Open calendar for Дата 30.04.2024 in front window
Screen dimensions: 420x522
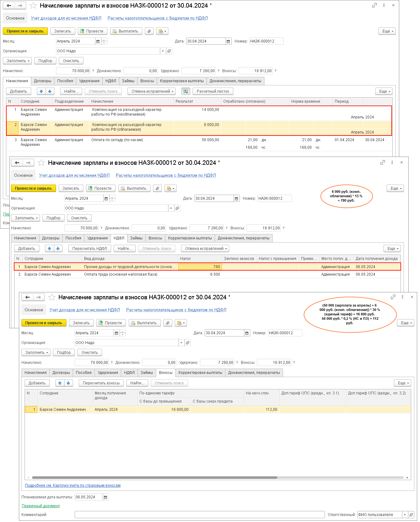[x=247, y=333]
